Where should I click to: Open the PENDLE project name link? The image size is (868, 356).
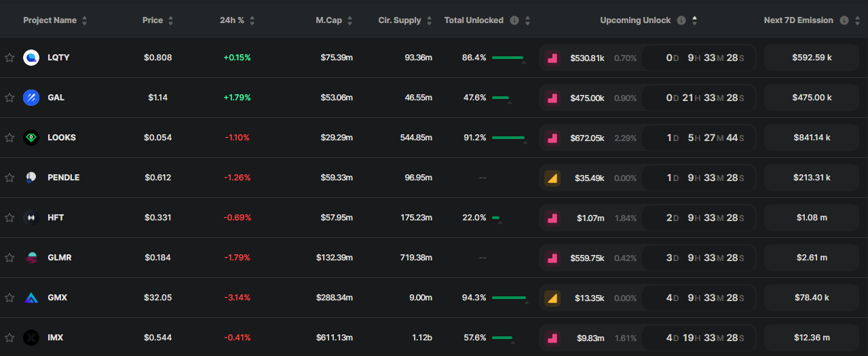(63, 178)
